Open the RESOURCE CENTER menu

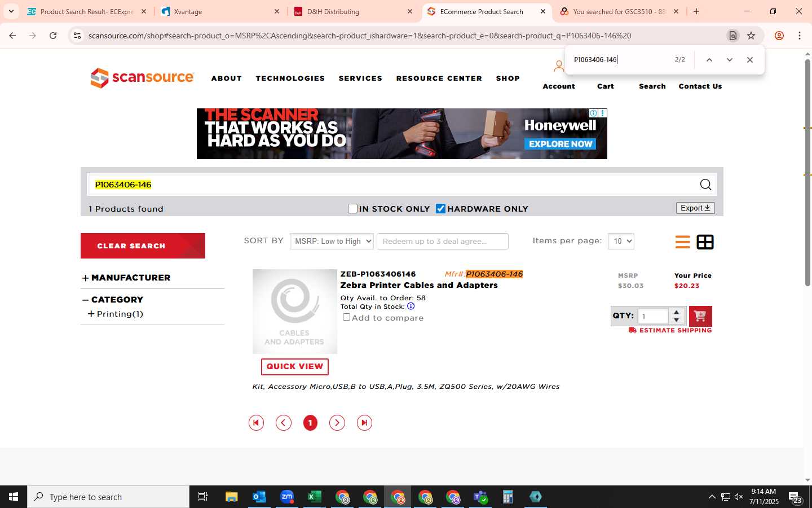[439, 78]
